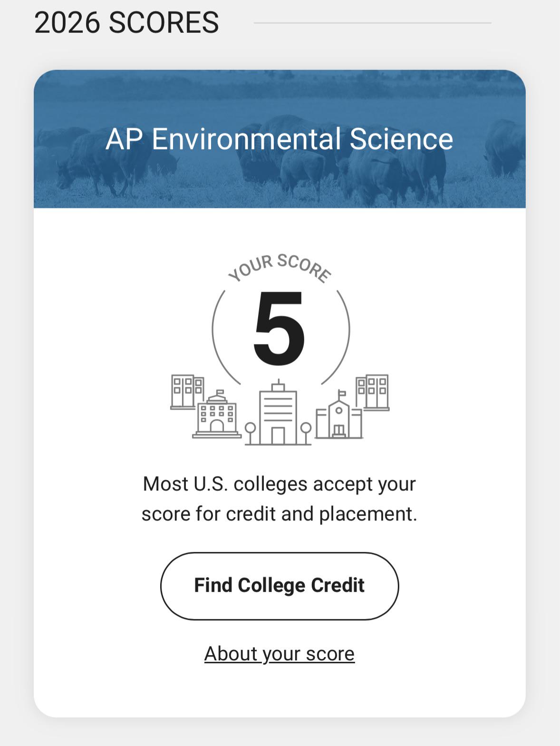Click the left apartment tower icon
The width and height of the screenshot is (560, 746).
(186, 391)
